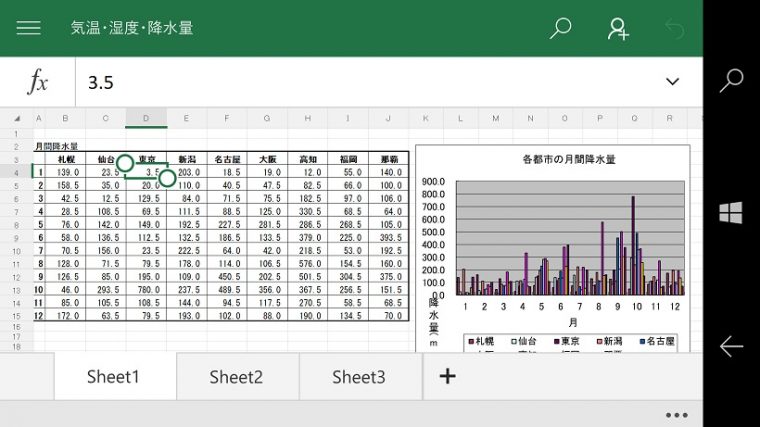Tap the top-left selection handle circle

point(125,164)
